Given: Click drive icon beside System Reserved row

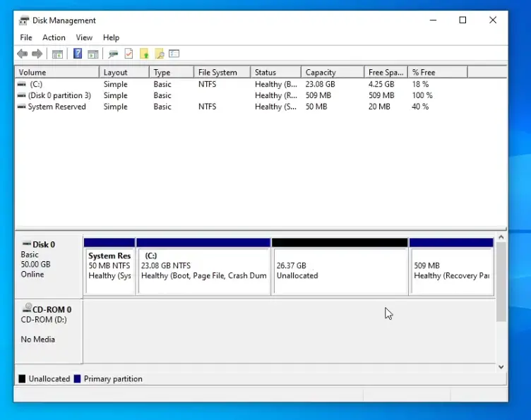Looking at the screenshot, I should pyautogui.click(x=22, y=107).
